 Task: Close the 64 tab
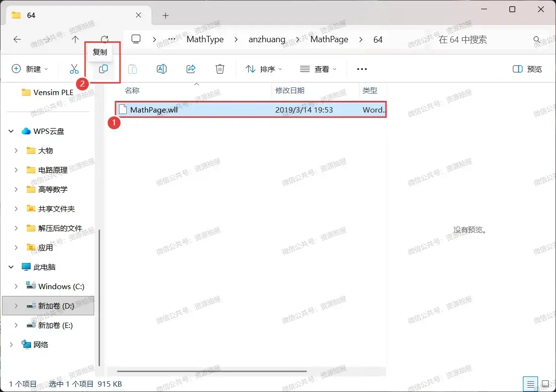138,15
